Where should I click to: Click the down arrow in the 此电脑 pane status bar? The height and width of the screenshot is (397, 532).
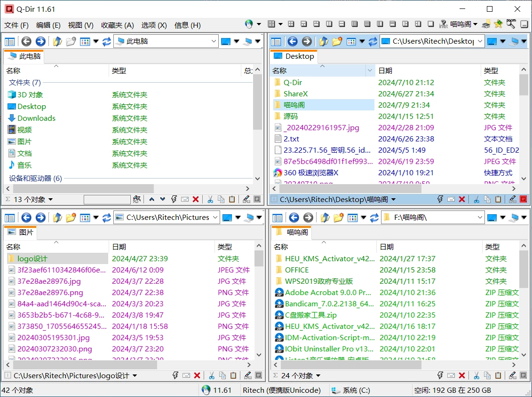163,199
